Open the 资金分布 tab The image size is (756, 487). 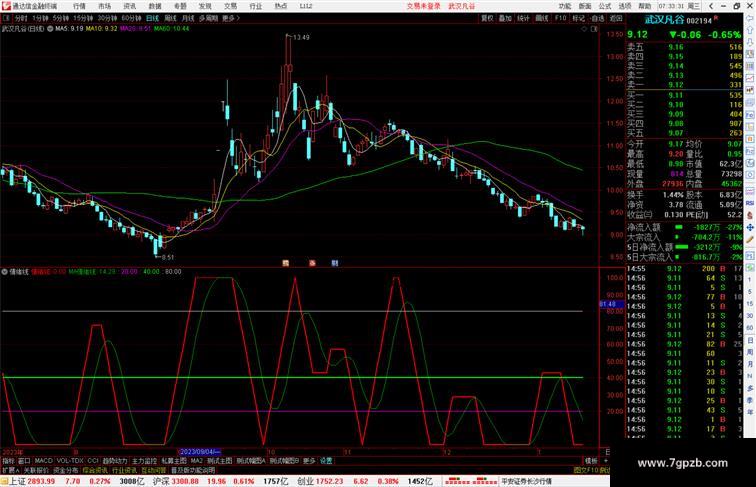66,470
